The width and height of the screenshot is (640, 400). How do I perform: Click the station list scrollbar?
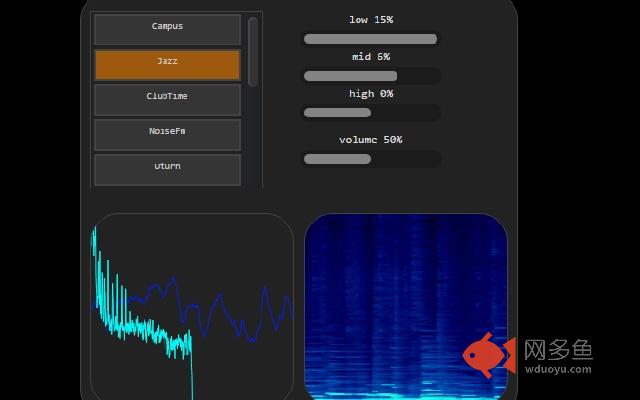coord(253,52)
